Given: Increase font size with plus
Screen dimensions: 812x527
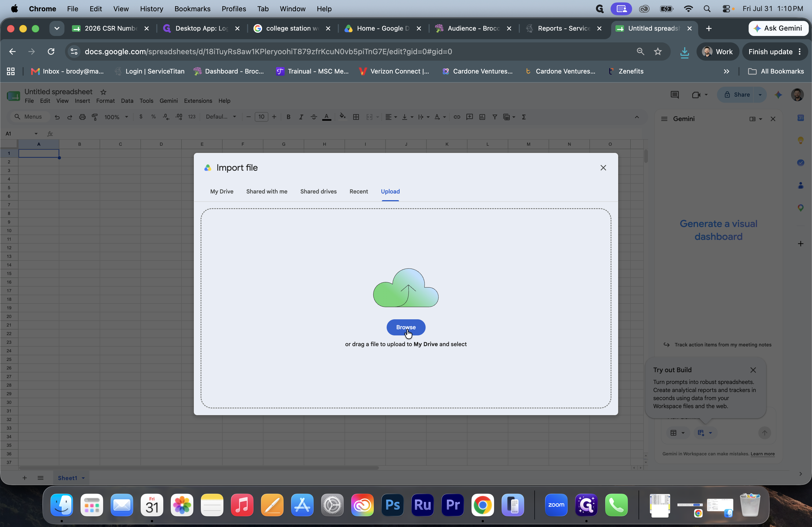Looking at the screenshot, I should click(274, 117).
